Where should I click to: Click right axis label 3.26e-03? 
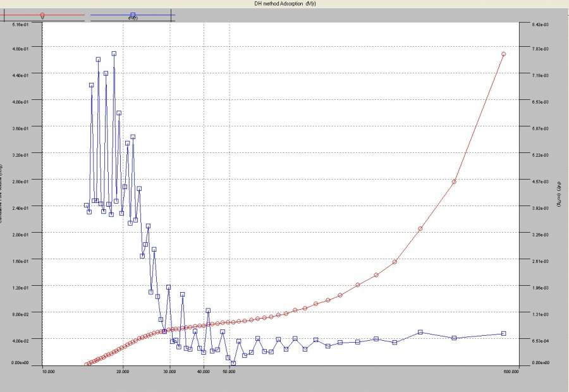tap(541, 235)
